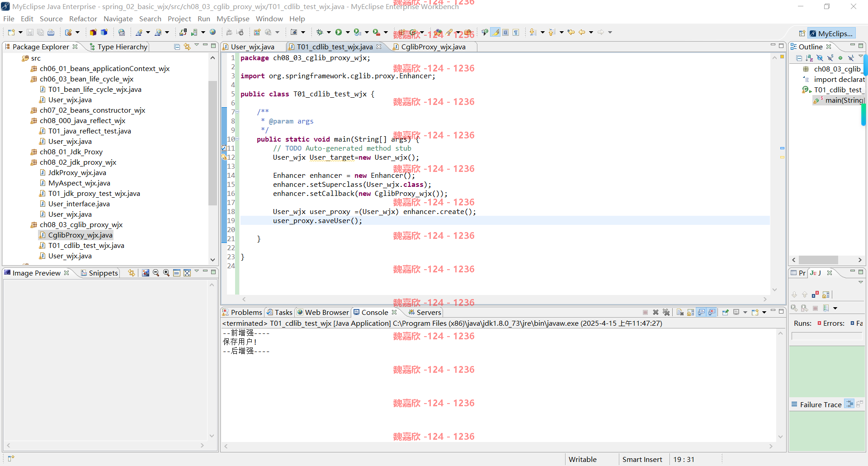Screen dimensions: 868x466
Task: Toggle Mark Occurrences highlighter button
Action: click(495, 32)
